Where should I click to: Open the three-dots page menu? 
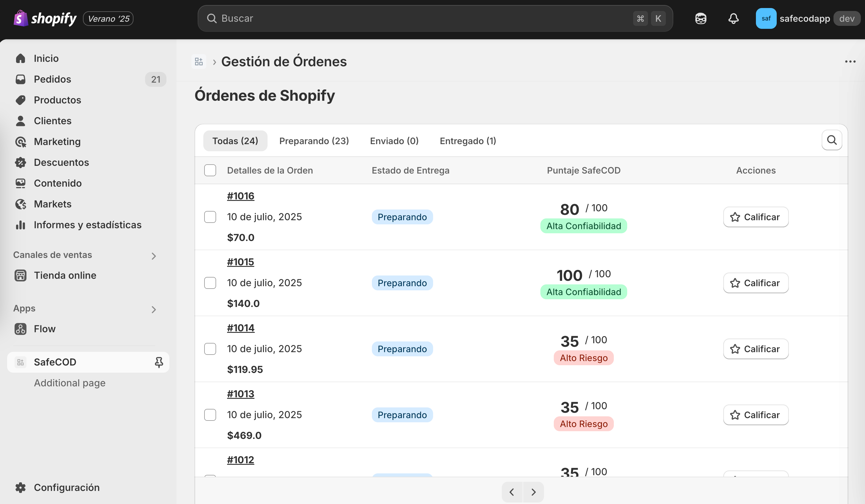click(x=850, y=62)
